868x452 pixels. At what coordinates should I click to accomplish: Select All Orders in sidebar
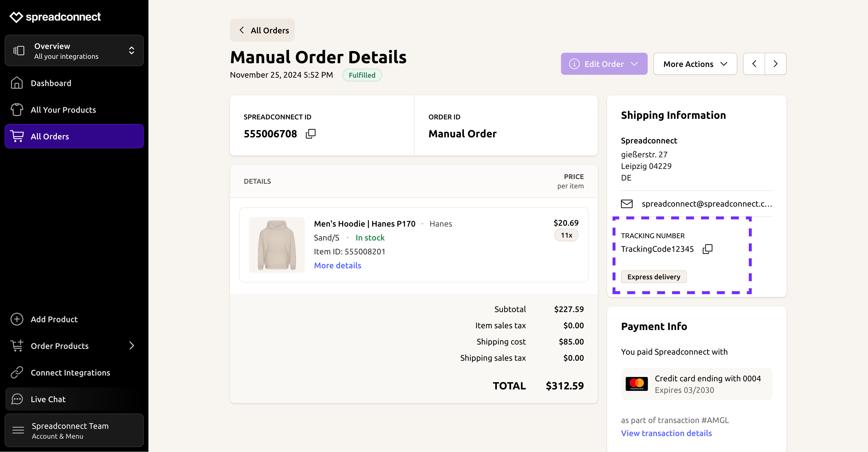[x=74, y=136]
